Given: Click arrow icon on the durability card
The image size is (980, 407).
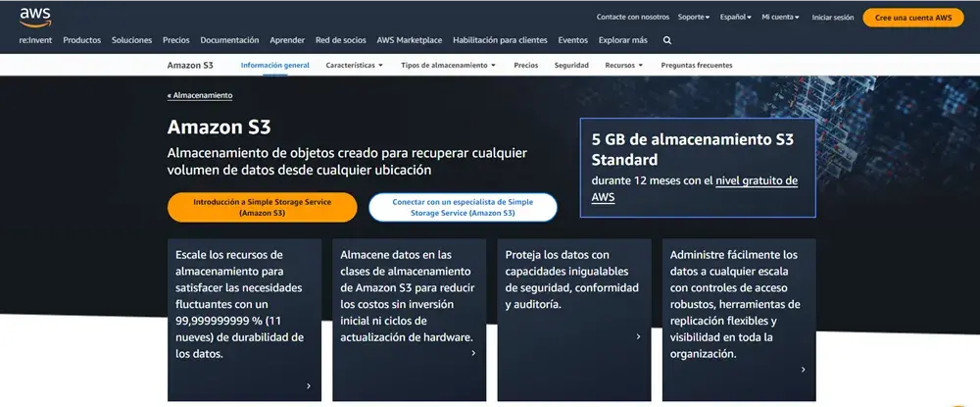Looking at the screenshot, I should coord(309,385).
